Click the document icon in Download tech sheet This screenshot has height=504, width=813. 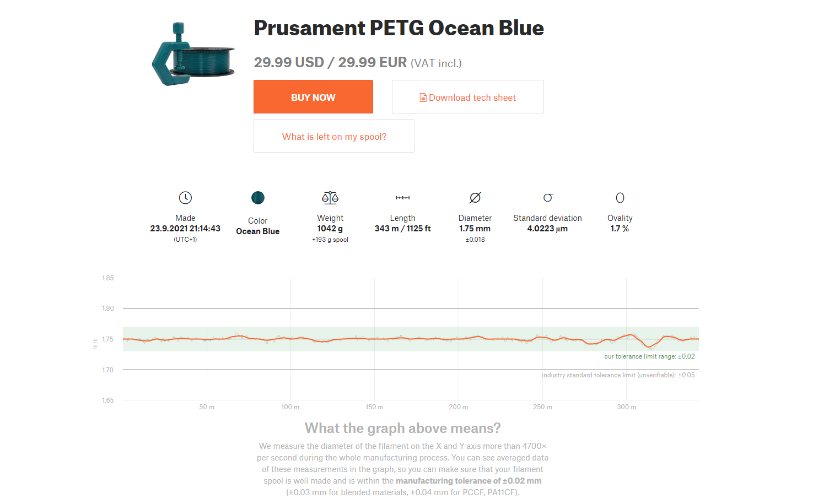pos(423,97)
